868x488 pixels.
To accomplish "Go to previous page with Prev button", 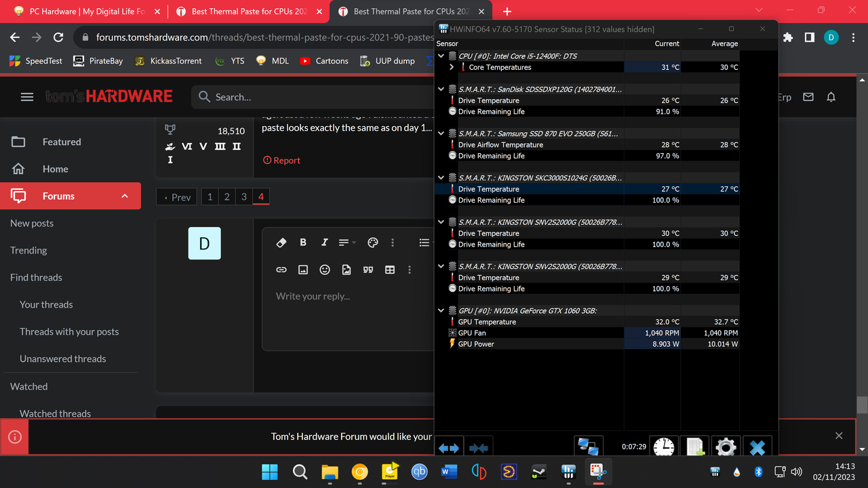I will tap(178, 197).
